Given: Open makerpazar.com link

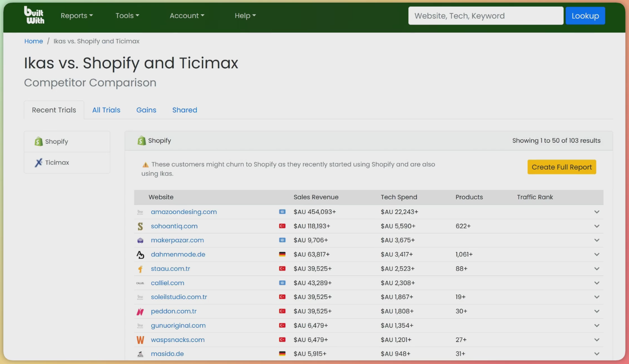Looking at the screenshot, I should (x=177, y=240).
